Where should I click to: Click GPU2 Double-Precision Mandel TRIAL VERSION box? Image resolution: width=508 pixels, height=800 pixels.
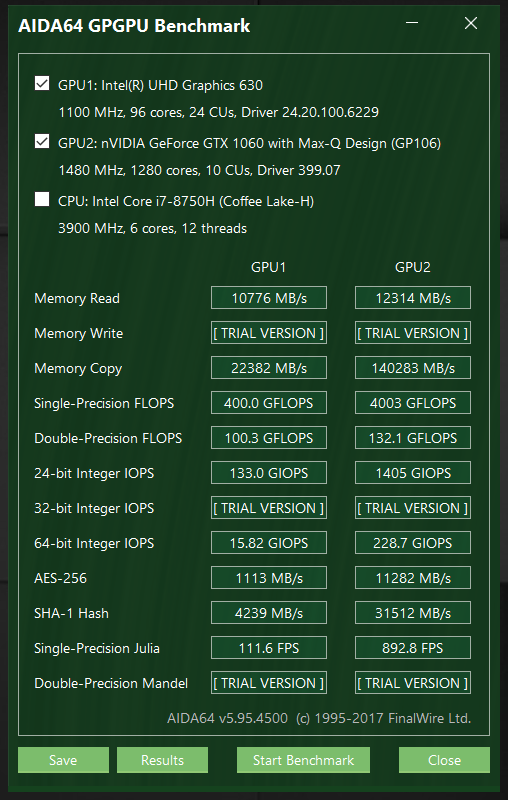click(413, 683)
